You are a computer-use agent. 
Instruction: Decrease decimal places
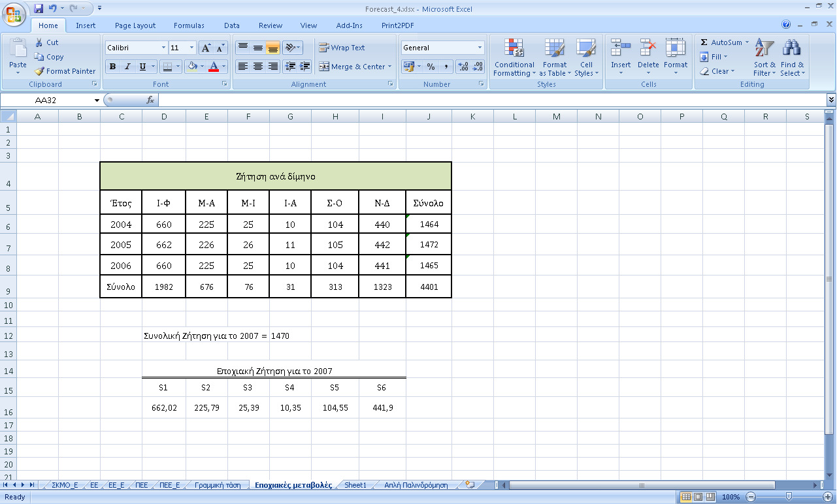click(x=478, y=67)
